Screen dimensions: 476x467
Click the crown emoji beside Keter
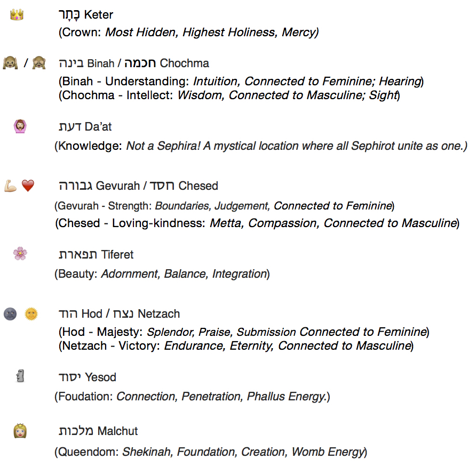[17, 14]
